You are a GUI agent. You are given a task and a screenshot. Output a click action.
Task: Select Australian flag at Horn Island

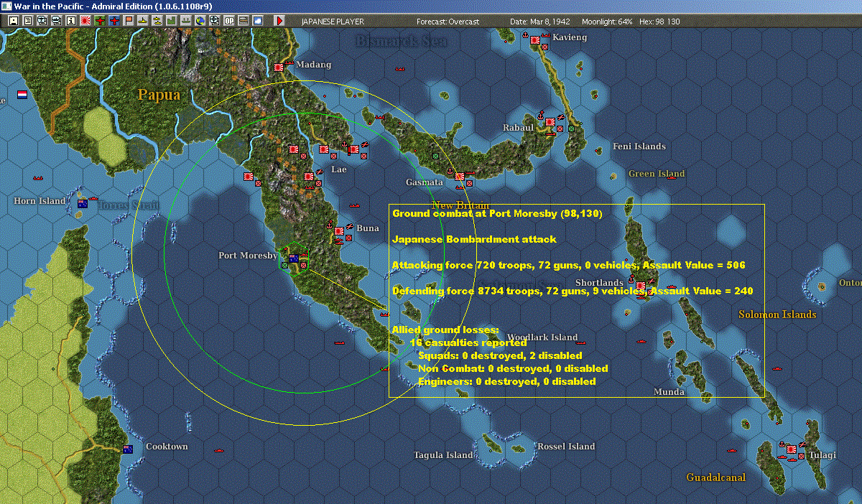(x=83, y=204)
